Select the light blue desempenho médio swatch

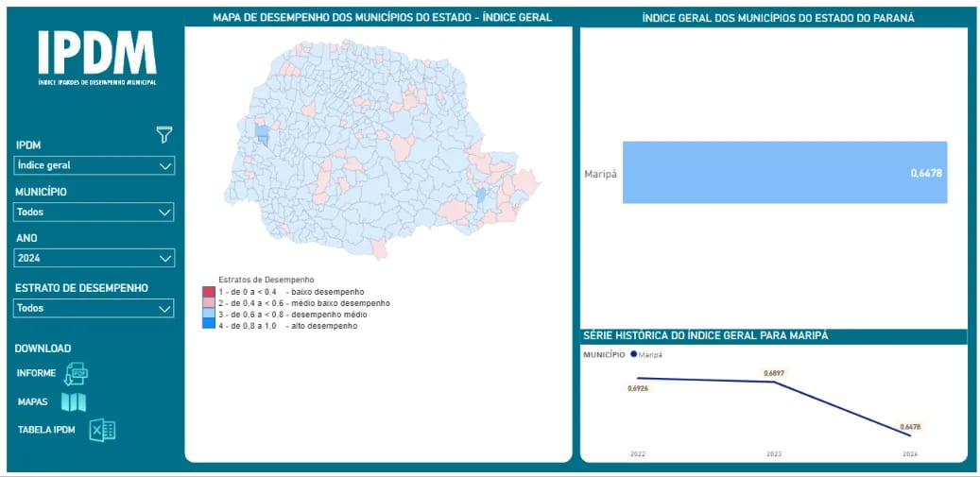209,314
